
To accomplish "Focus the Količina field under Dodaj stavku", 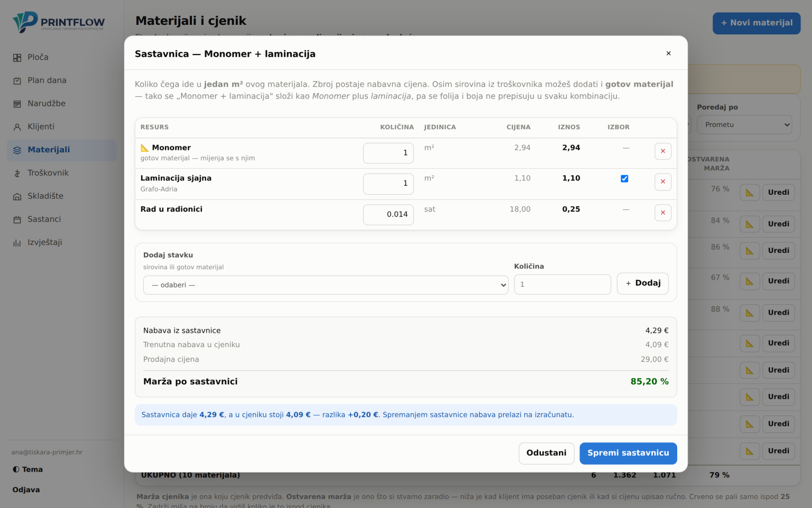I will click(x=562, y=285).
